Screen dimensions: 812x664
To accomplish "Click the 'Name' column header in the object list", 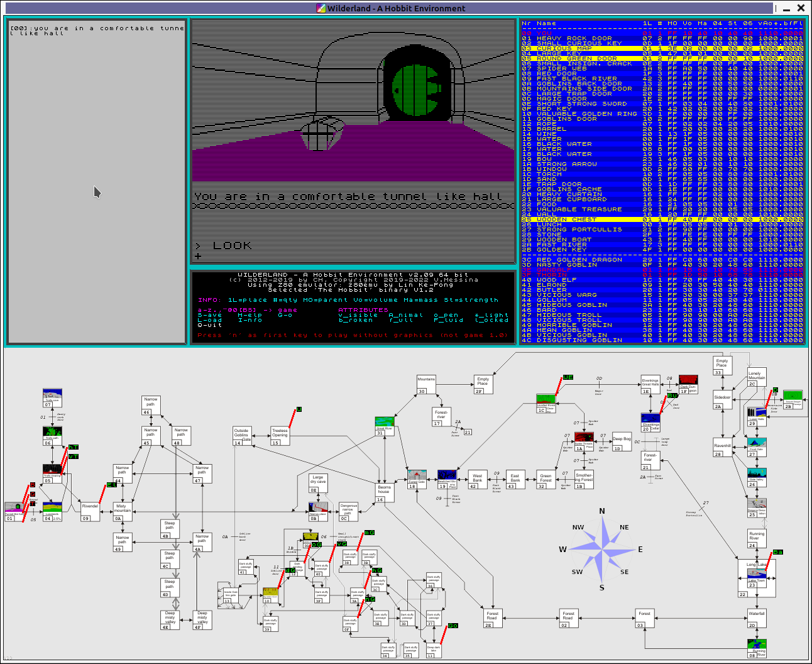I will (547, 23).
